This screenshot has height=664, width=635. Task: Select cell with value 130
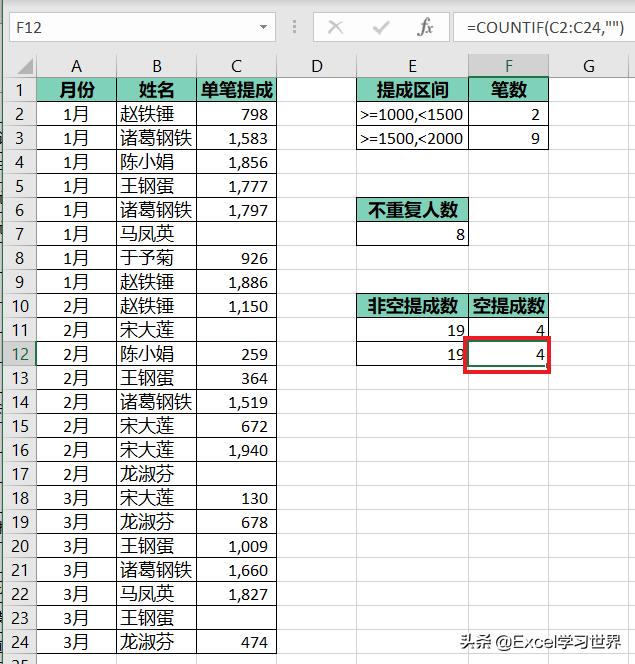[x=236, y=498]
